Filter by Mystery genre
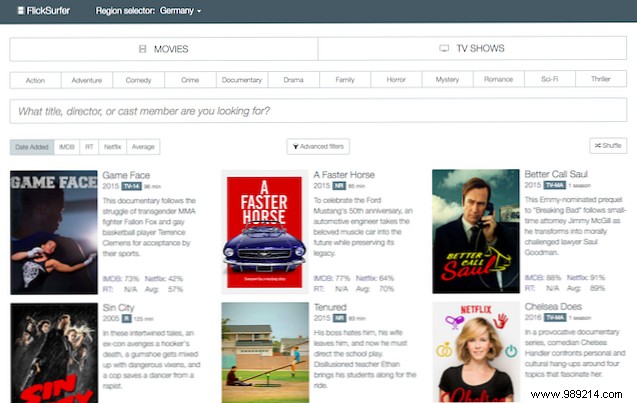The image size is (637, 403). [447, 79]
